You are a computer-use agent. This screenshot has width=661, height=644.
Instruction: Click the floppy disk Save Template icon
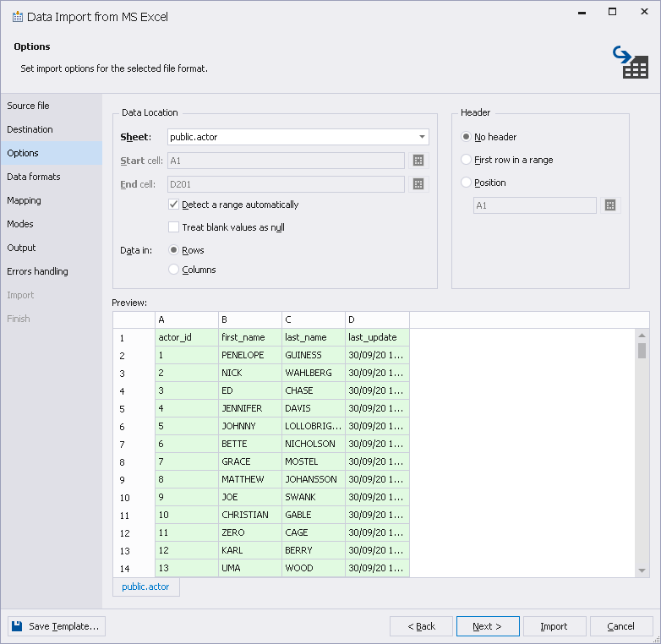click(17, 626)
